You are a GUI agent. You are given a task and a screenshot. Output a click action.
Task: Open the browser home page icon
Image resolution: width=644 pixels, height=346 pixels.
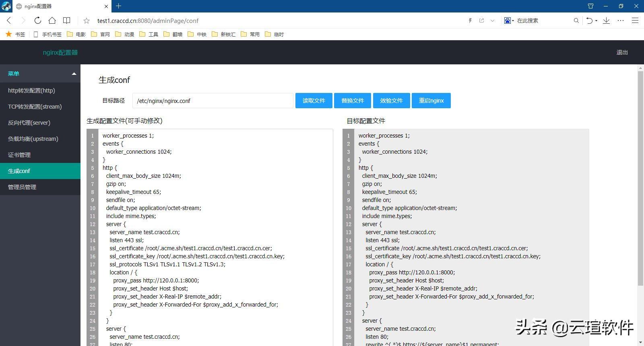(52, 21)
